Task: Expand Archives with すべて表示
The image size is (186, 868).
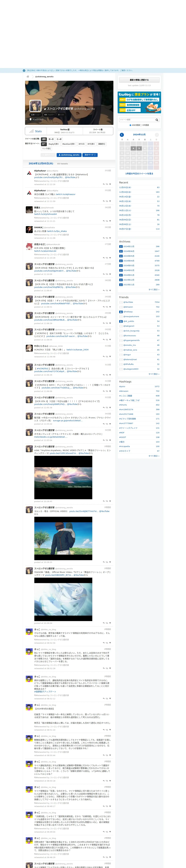Action: click(154, 289)
